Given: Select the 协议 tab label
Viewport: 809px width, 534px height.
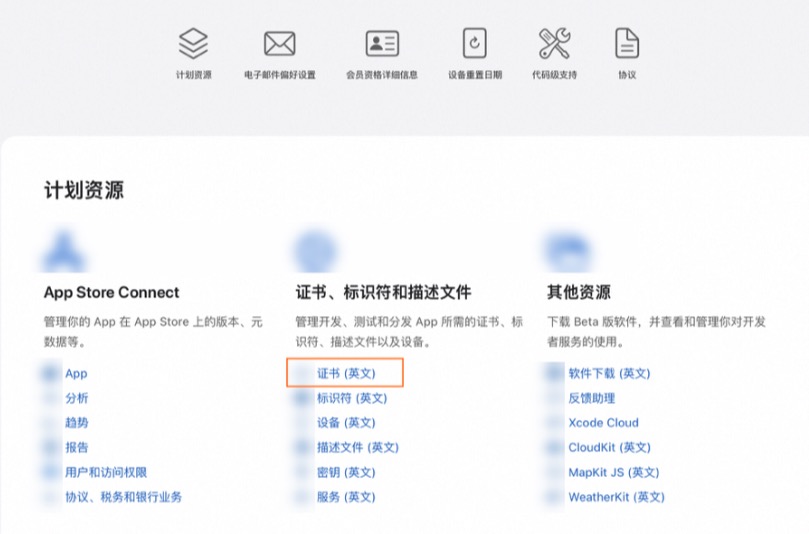Looking at the screenshot, I should pyautogui.click(x=627, y=75).
